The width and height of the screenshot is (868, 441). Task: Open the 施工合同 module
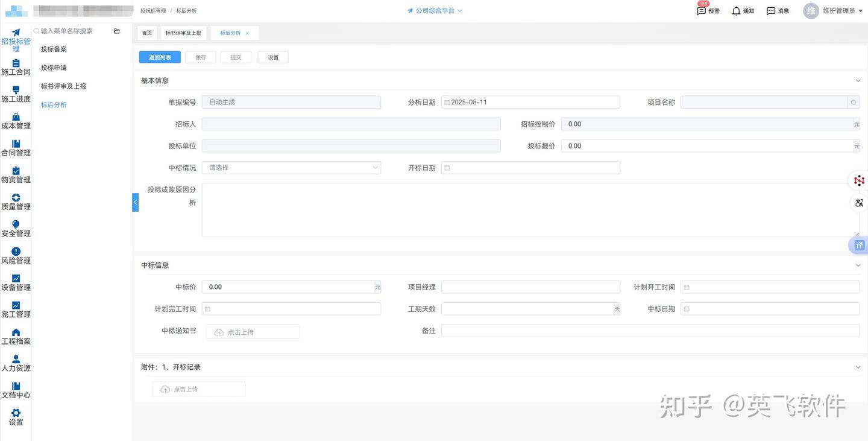click(16, 68)
